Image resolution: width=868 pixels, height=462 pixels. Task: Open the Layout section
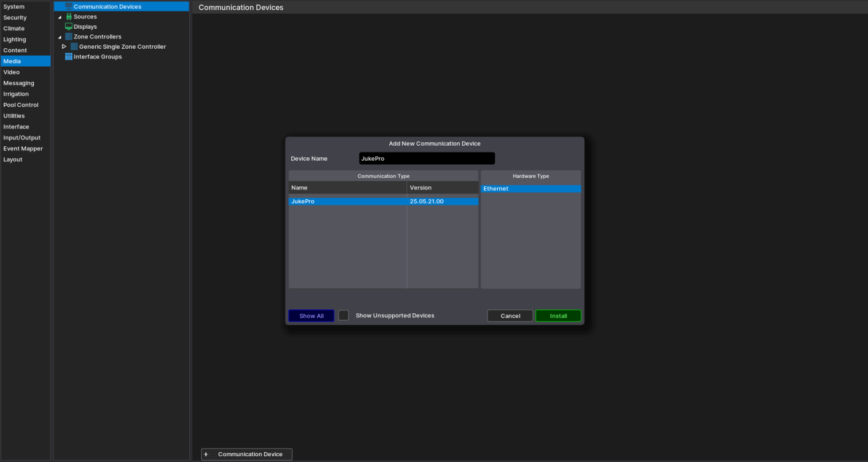tap(25, 160)
